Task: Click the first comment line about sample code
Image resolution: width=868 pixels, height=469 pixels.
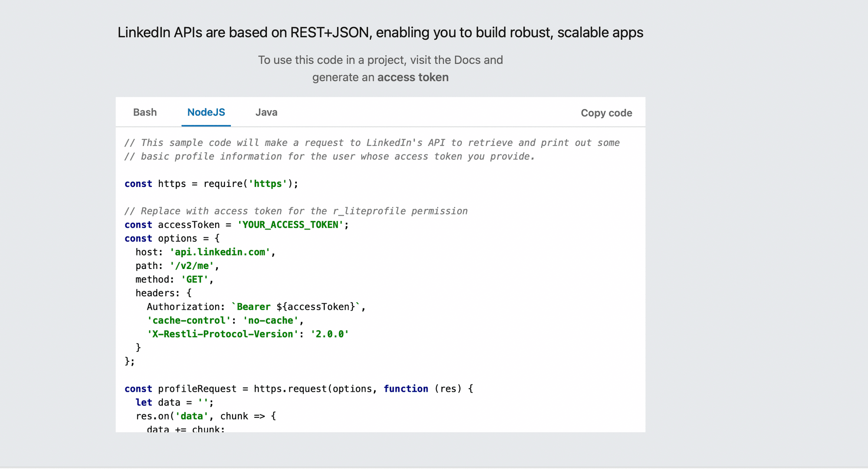Action: tap(372, 143)
